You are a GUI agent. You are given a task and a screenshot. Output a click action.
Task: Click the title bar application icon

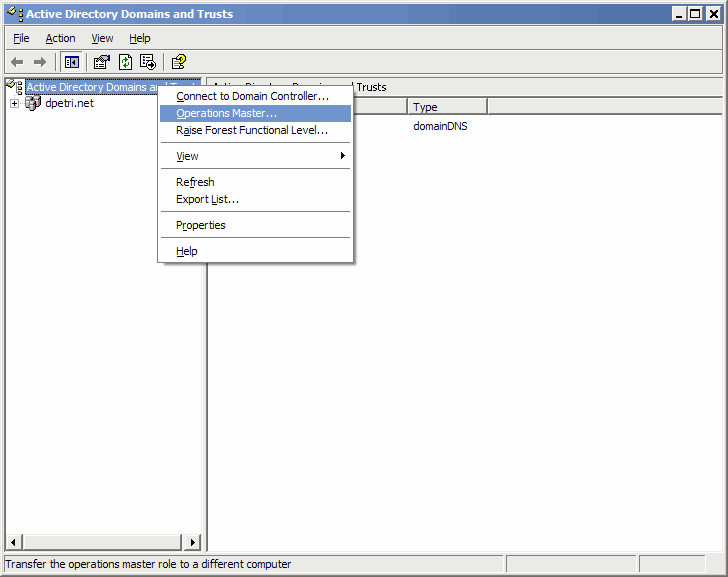(15, 14)
